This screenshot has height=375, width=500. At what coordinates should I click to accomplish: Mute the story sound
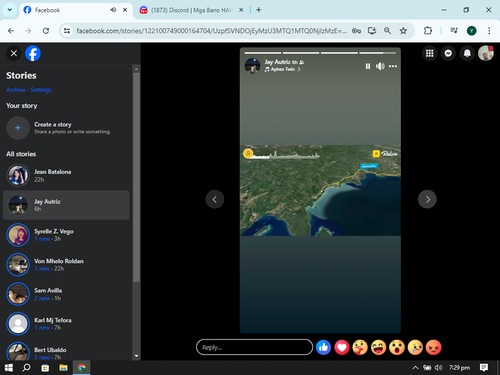coord(380,66)
